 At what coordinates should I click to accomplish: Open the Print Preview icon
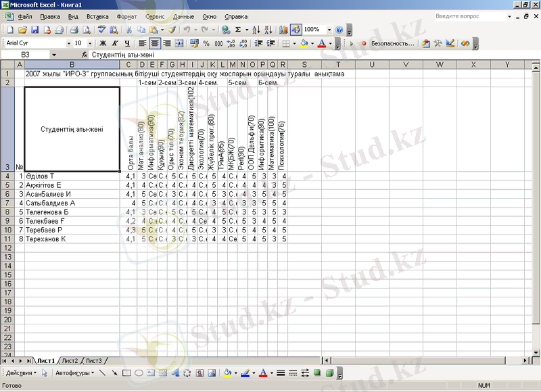(87, 30)
